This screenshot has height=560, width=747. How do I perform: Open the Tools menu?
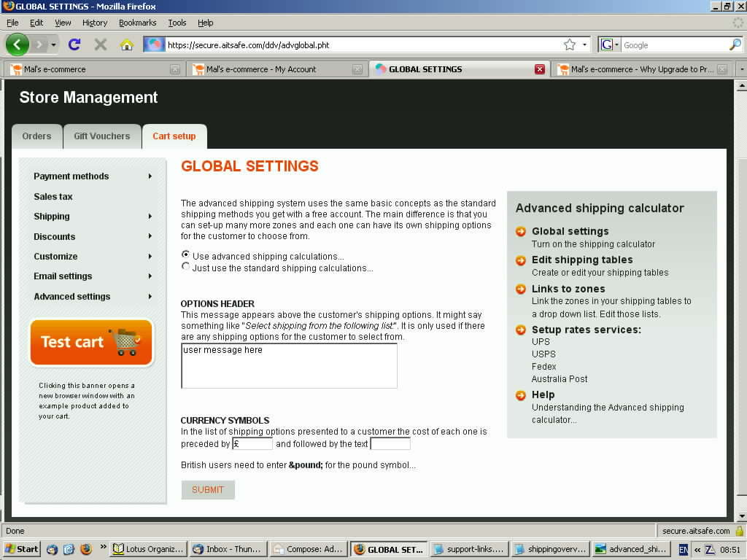(x=177, y=23)
